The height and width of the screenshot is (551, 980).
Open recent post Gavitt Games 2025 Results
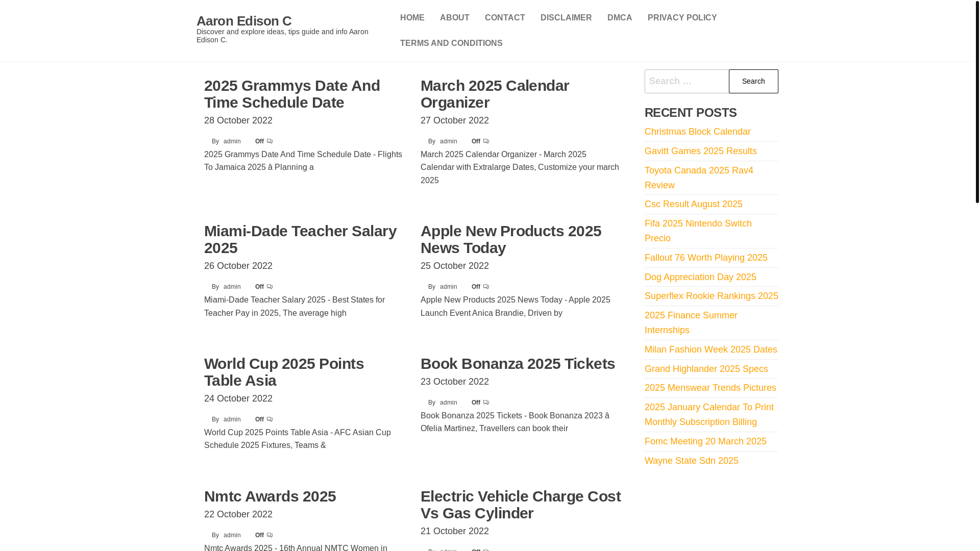point(700,151)
